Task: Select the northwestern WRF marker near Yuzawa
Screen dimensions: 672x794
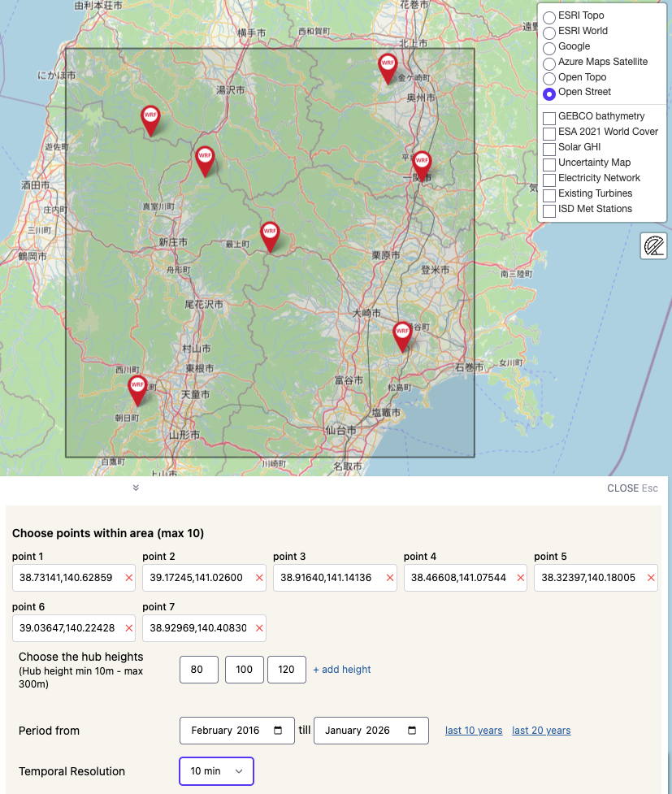Action: pos(150,117)
